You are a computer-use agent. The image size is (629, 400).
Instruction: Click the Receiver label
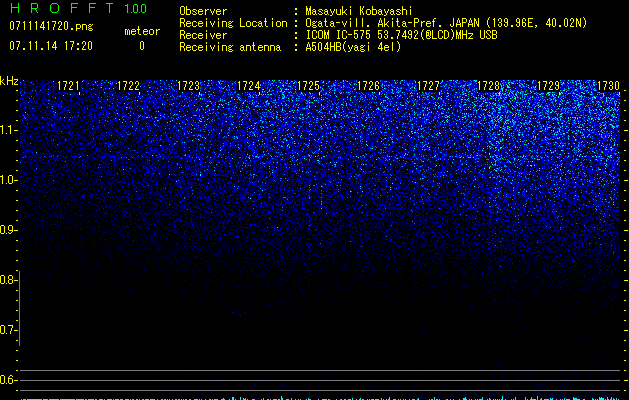pos(203,35)
